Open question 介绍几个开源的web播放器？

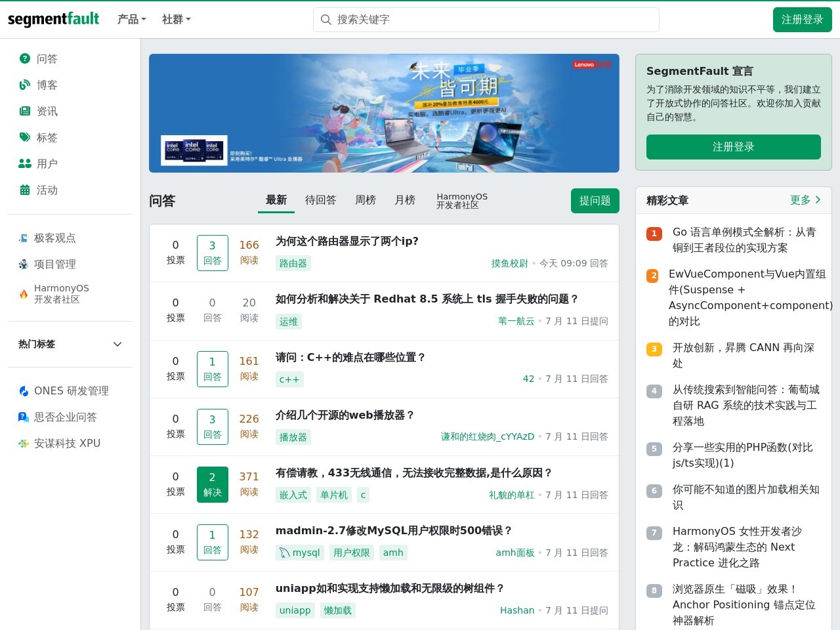pyautogui.click(x=345, y=415)
